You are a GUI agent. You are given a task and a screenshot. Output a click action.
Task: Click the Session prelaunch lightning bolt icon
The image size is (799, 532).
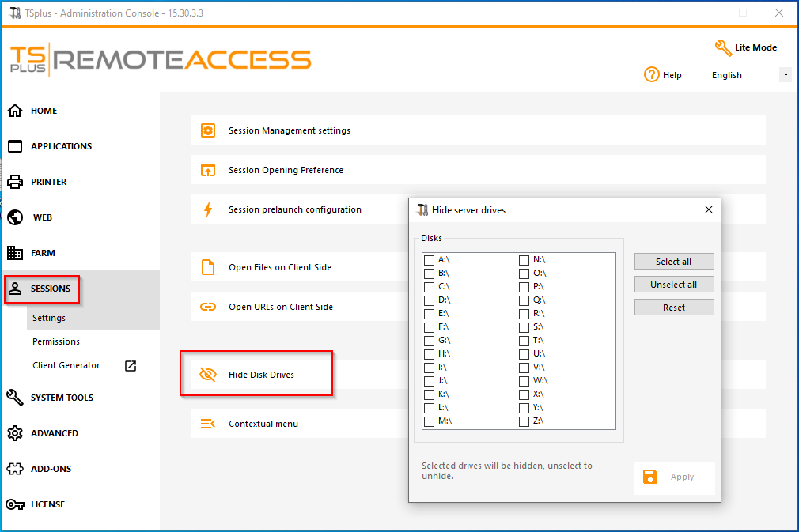tap(208, 209)
